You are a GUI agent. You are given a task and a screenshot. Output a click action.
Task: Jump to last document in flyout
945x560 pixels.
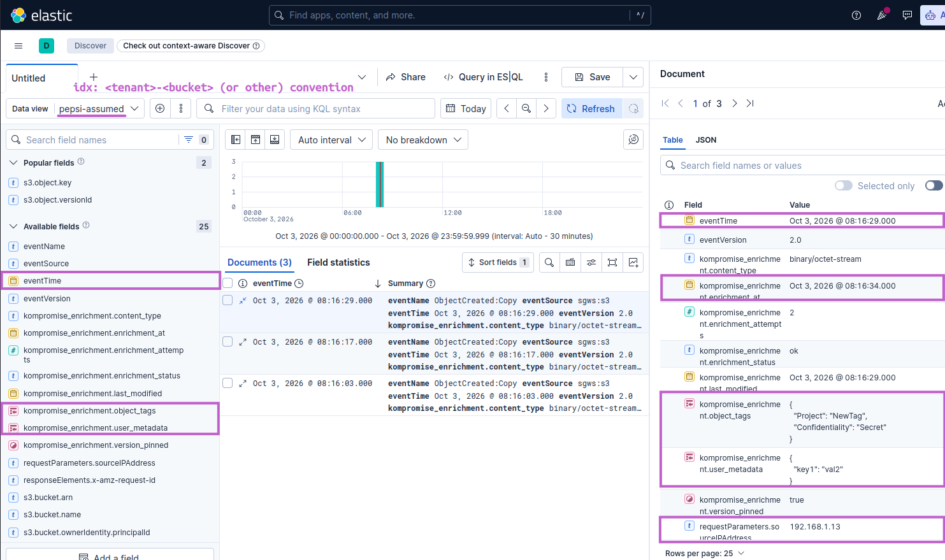pyautogui.click(x=750, y=103)
